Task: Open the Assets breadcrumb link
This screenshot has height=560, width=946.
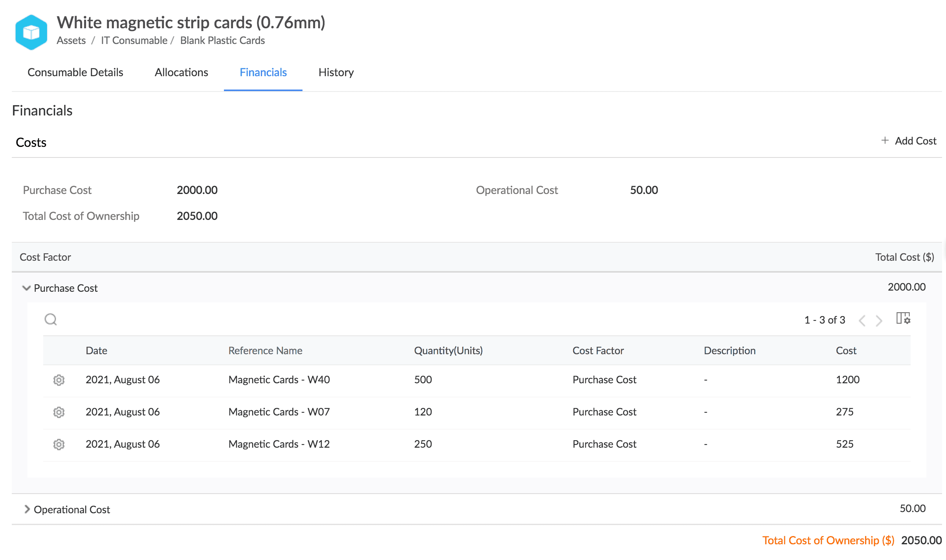Action: [71, 40]
